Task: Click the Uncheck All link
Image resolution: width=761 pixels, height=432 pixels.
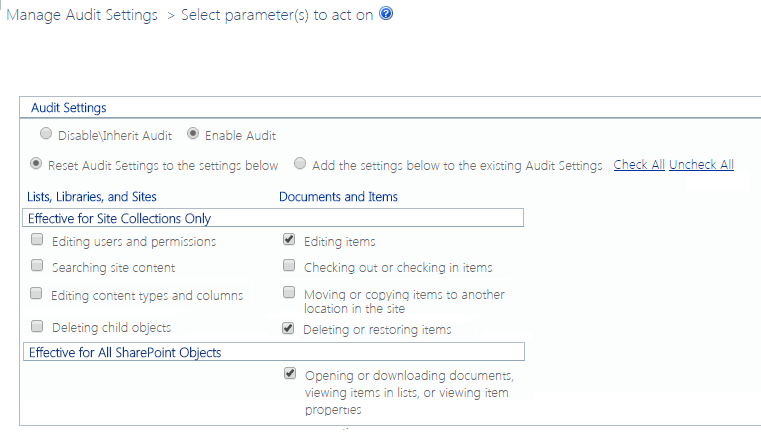Action: pos(701,165)
